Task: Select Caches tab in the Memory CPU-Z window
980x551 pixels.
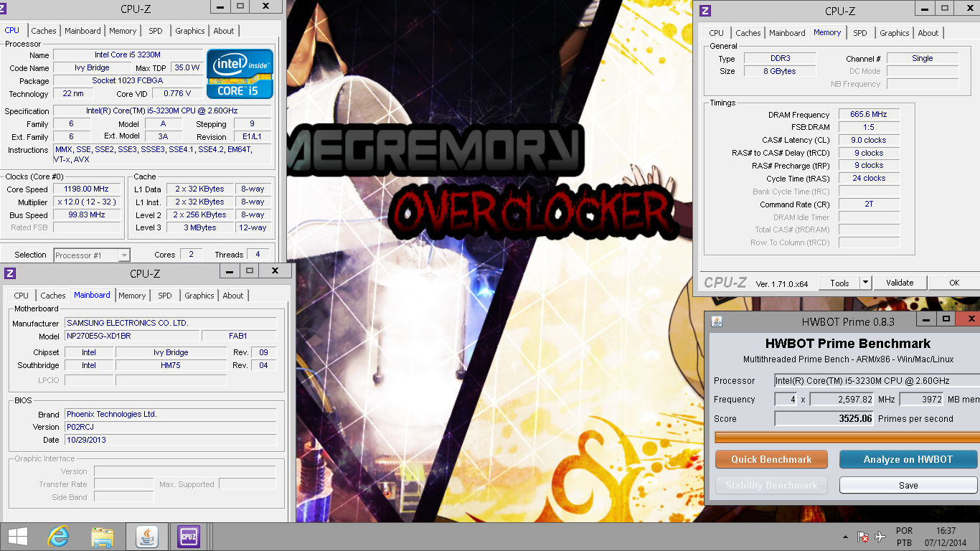Action: pyautogui.click(x=748, y=33)
